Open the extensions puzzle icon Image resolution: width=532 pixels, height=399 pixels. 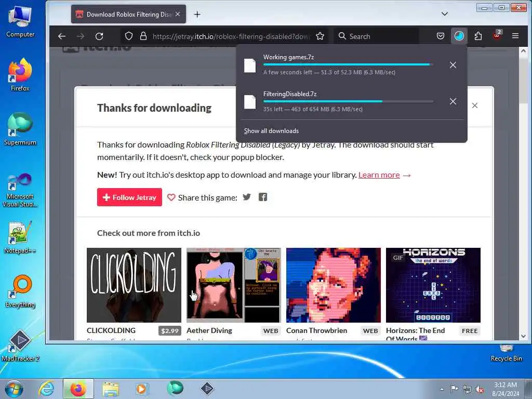click(478, 36)
